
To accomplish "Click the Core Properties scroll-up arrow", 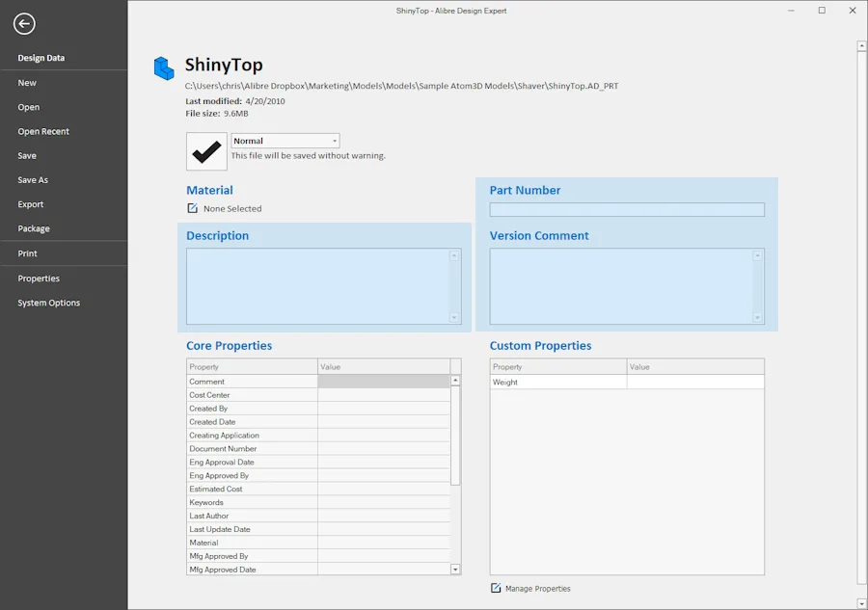I will point(455,380).
